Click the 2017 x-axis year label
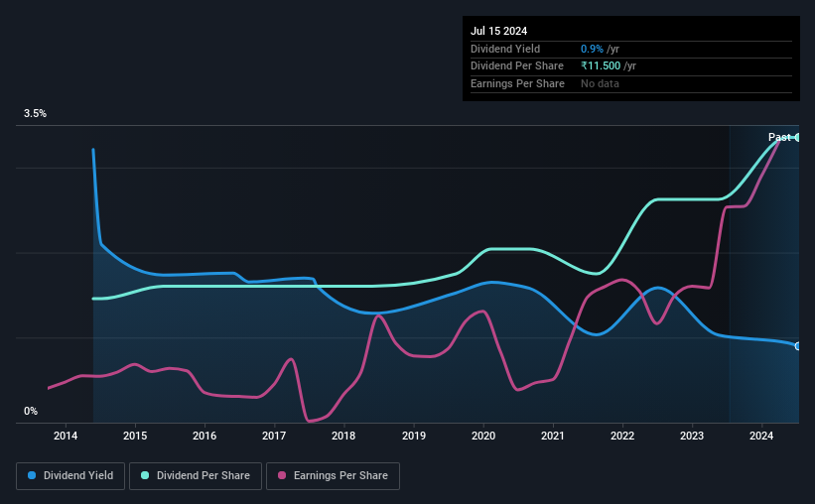The width and height of the screenshot is (815, 504). click(274, 436)
